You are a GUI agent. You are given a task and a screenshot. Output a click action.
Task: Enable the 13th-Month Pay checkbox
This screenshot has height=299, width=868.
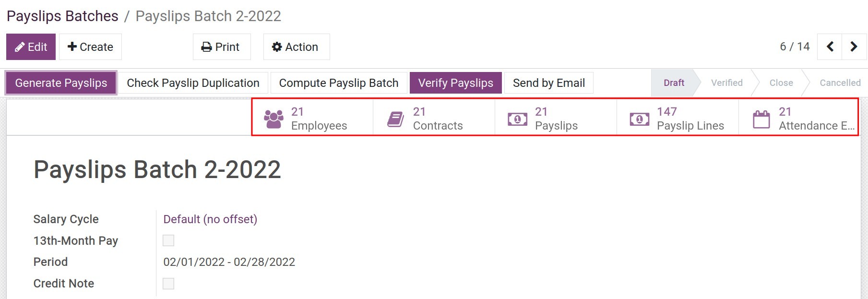(168, 240)
